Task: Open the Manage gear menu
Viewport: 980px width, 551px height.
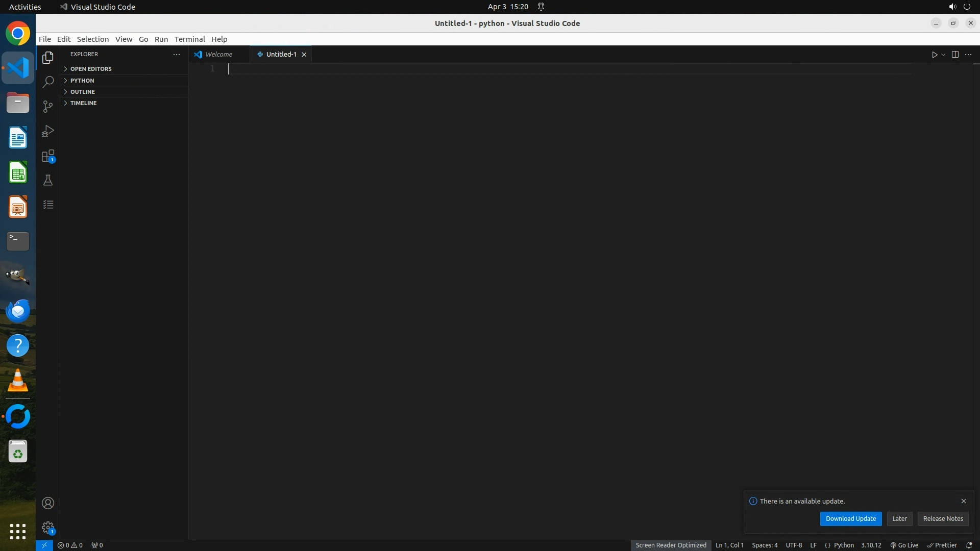Action: pos(48,528)
